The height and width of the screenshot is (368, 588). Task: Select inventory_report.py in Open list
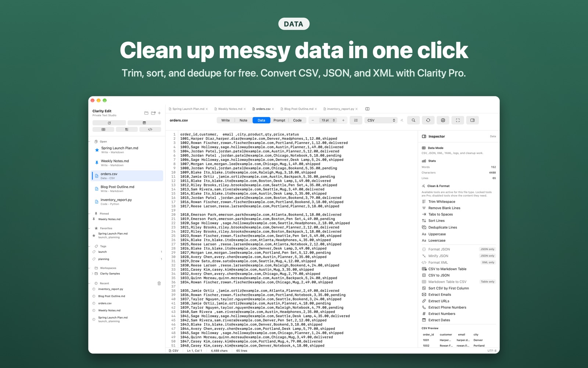tap(127, 202)
